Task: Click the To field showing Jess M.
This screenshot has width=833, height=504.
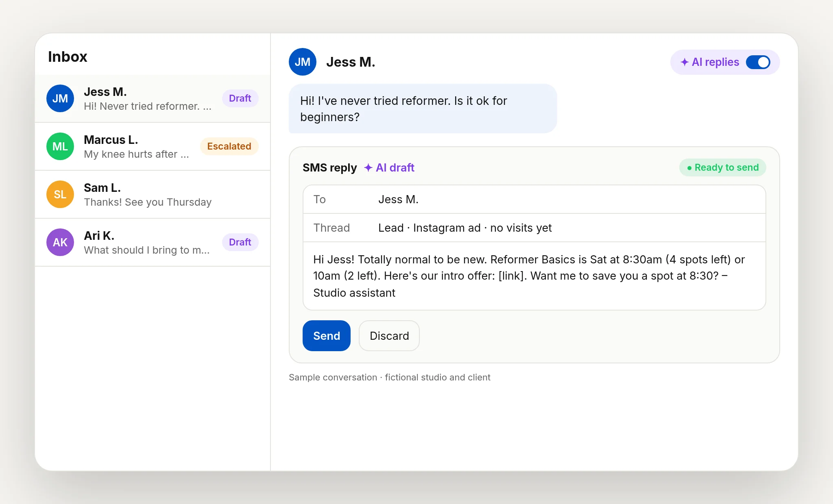Action: click(534, 199)
